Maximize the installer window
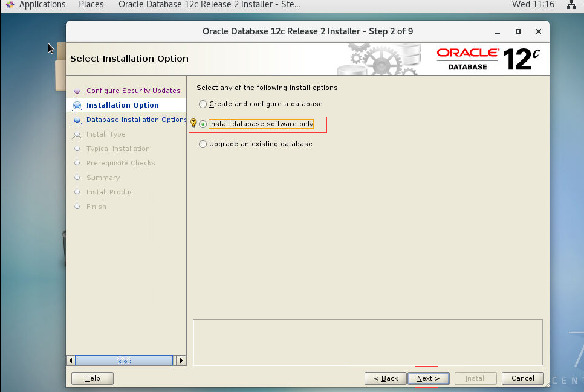This screenshot has height=392, width=584. [x=517, y=31]
